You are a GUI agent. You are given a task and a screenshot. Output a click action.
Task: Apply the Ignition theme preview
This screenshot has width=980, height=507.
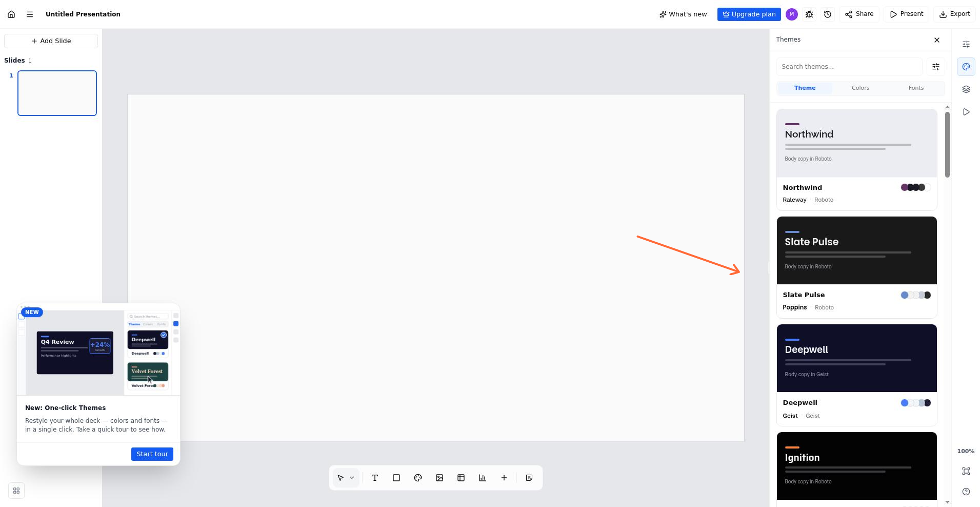tap(857, 466)
